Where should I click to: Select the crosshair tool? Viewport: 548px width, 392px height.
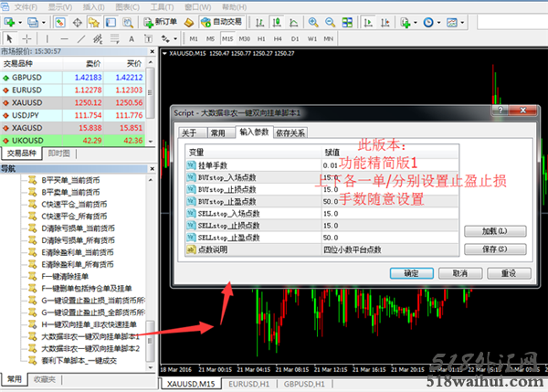pyautogui.click(x=27, y=39)
